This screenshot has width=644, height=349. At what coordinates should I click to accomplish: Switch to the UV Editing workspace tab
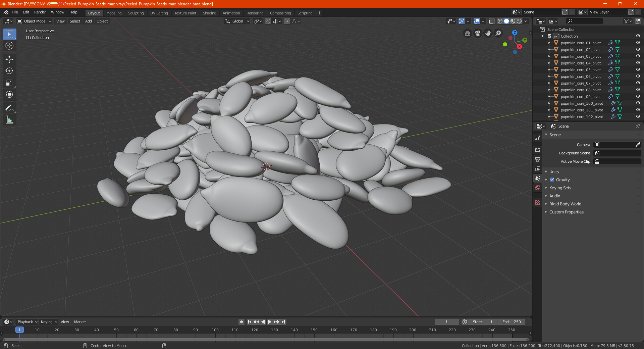pyautogui.click(x=159, y=13)
